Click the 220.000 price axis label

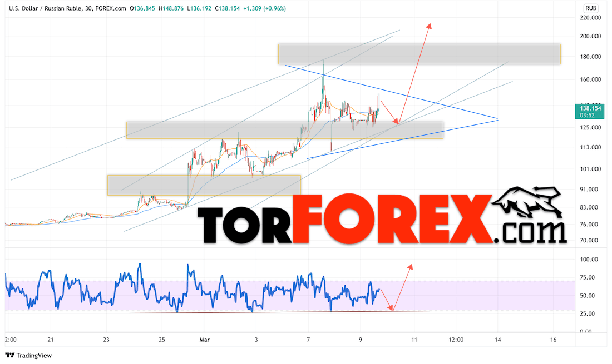pos(590,18)
